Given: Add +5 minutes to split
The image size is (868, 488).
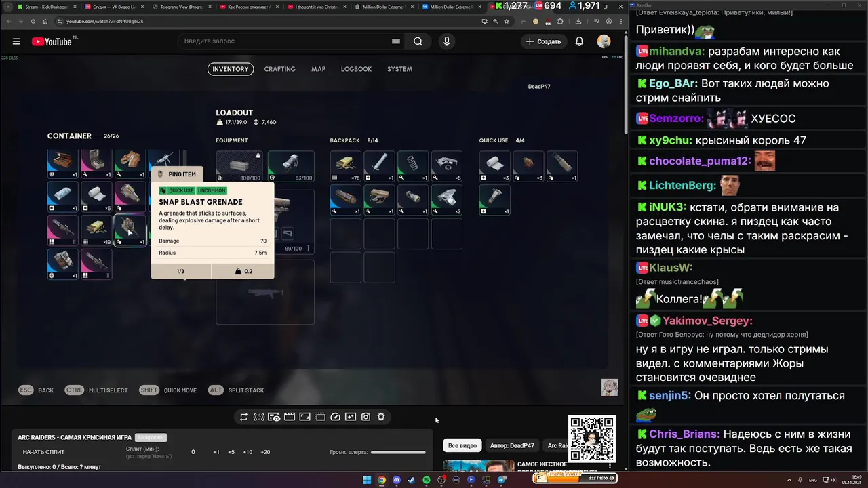Looking at the screenshot, I should [231, 452].
